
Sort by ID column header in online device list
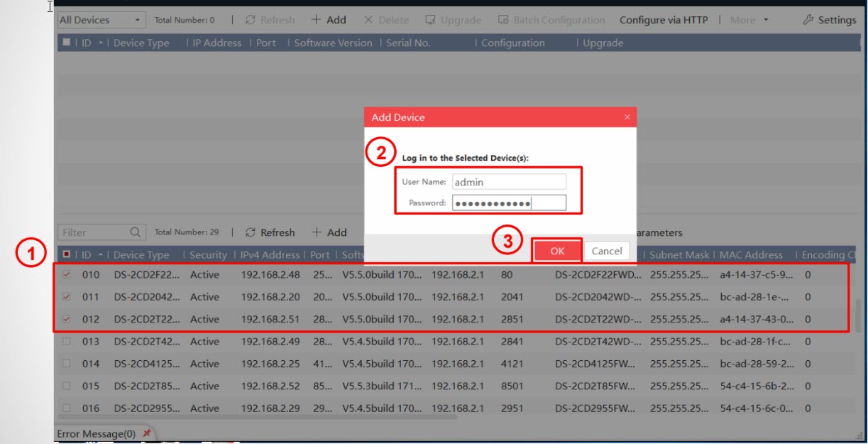coord(87,255)
